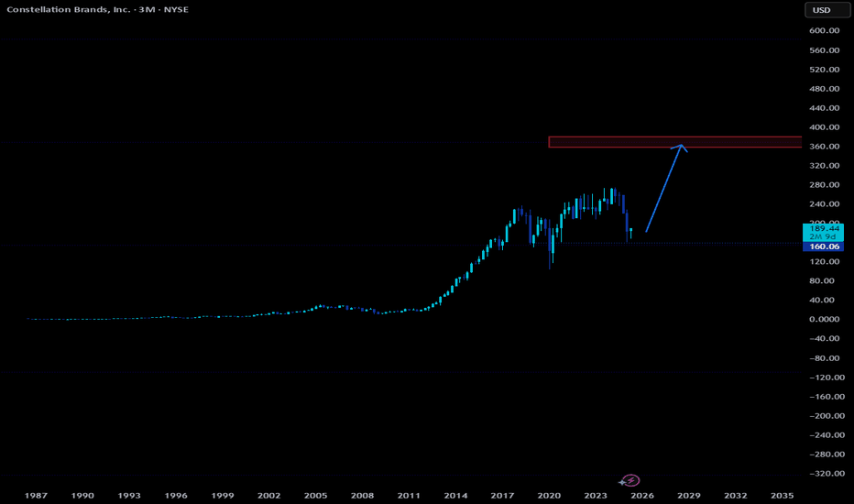This screenshot has width=854, height=504.
Task: Click the 2035 time axis label
Action: click(783, 495)
